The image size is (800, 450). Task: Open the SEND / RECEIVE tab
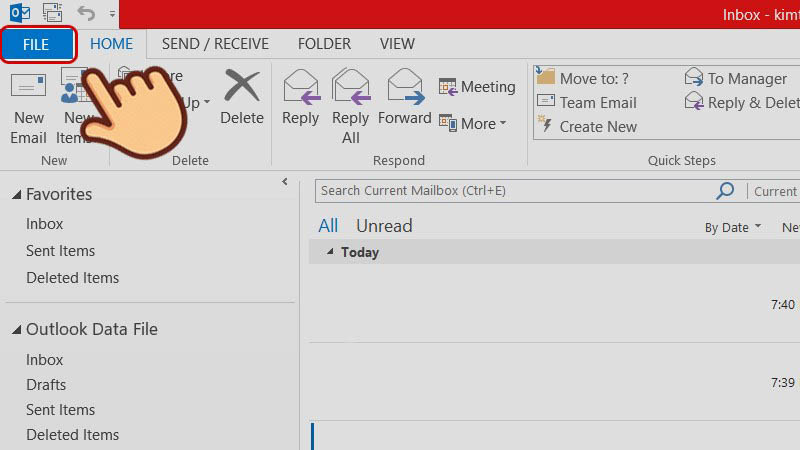(x=215, y=44)
